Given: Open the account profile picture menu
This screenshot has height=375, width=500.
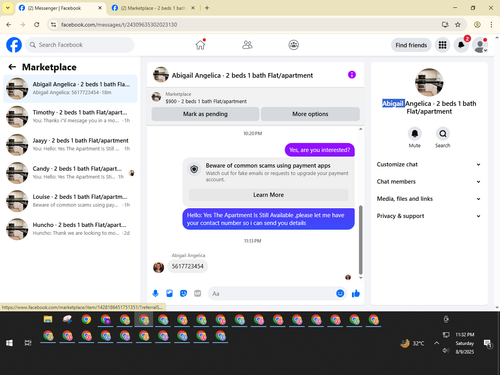Looking at the screenshot, I should tap(480, 45).
